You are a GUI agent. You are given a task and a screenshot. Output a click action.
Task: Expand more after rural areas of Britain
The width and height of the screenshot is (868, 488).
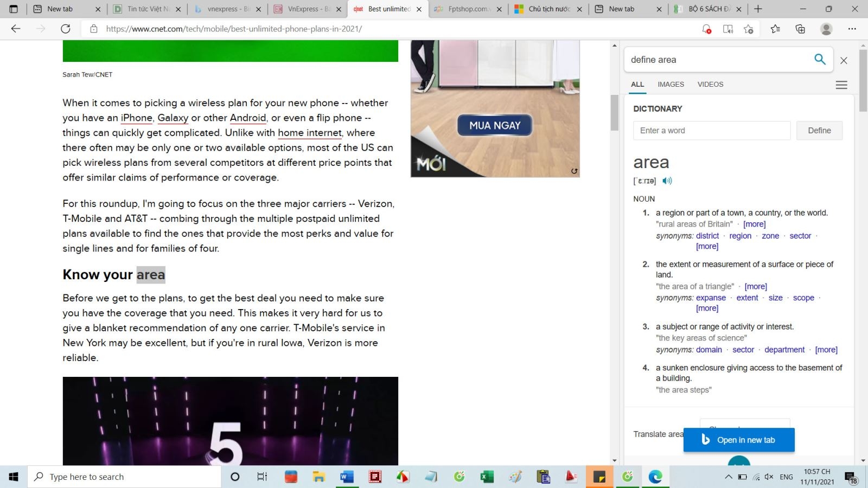755,224
